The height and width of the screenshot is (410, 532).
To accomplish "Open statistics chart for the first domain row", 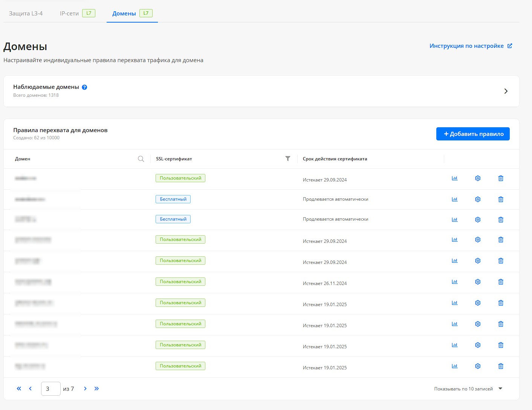I will coord(455,178).
